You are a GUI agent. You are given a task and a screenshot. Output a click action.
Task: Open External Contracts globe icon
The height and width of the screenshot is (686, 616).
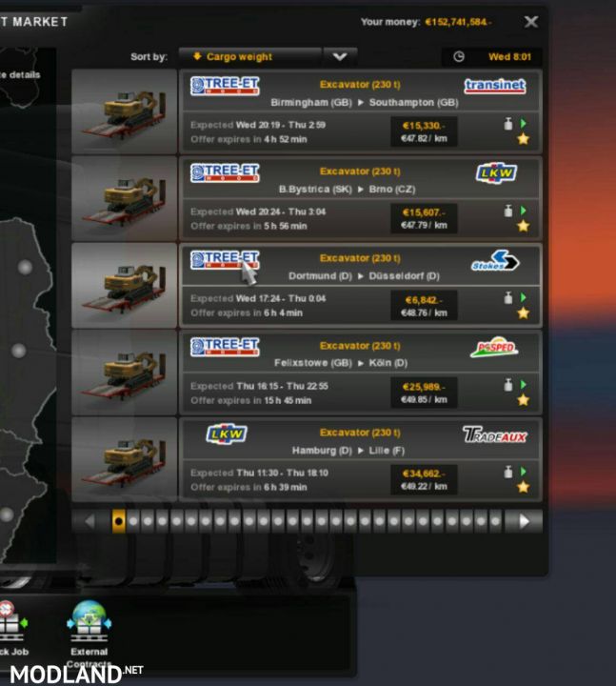(x=89, y=621)
